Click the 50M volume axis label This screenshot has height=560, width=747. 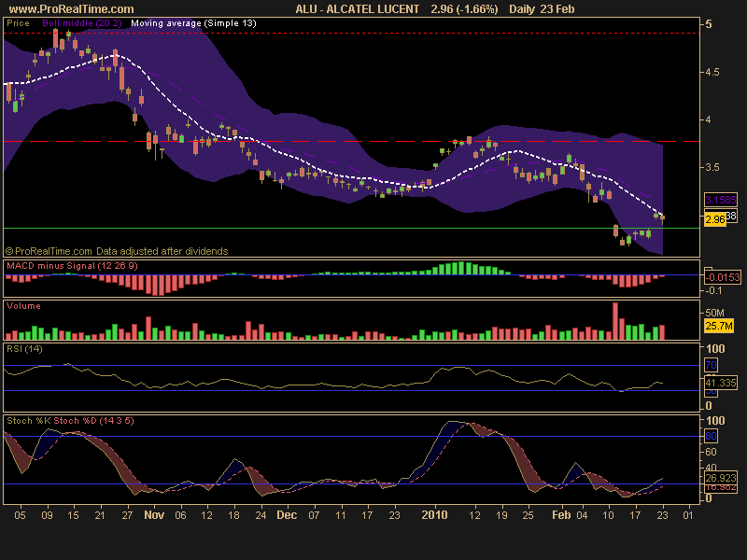[714, 313]
